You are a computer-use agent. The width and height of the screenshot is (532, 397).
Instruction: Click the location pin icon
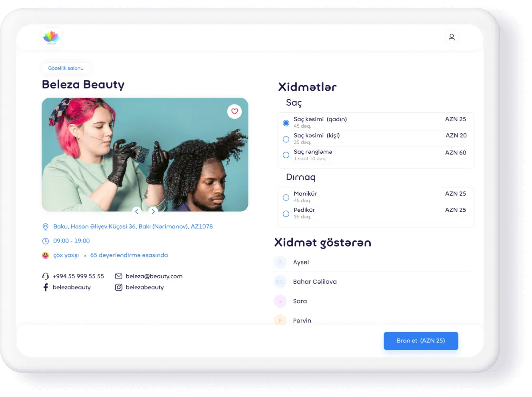46,227
